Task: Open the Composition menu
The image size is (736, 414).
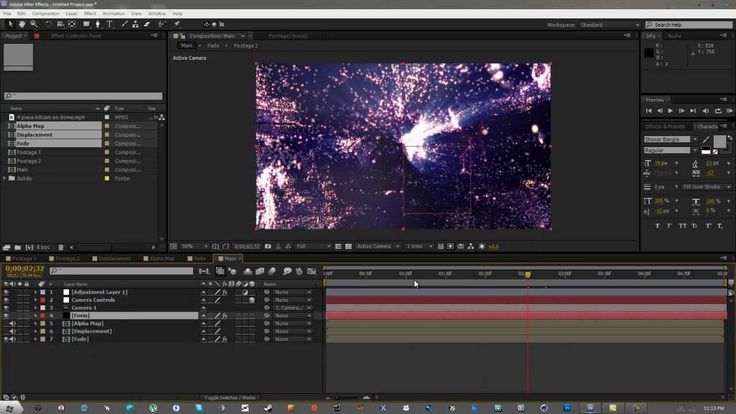Action: [45, 13]
